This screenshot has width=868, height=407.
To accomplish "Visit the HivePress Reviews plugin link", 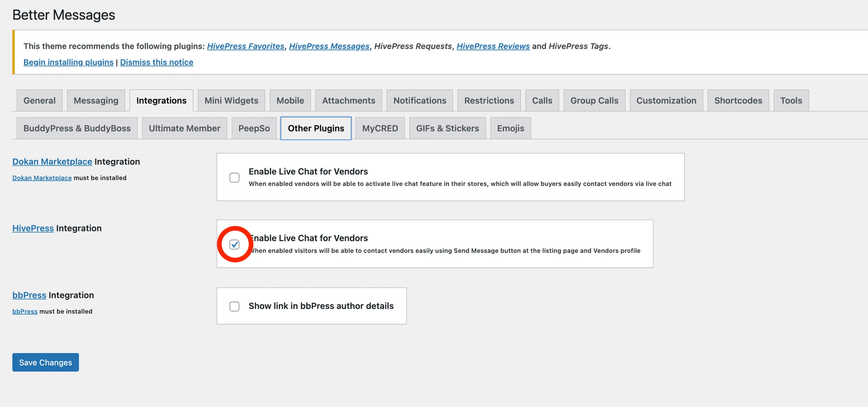I will (493, 46).
